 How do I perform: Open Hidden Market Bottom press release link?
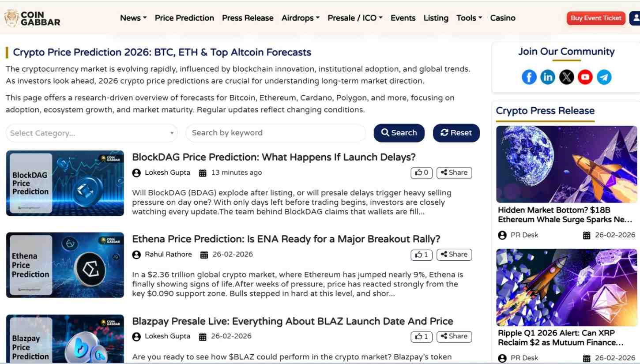(565, 215)
